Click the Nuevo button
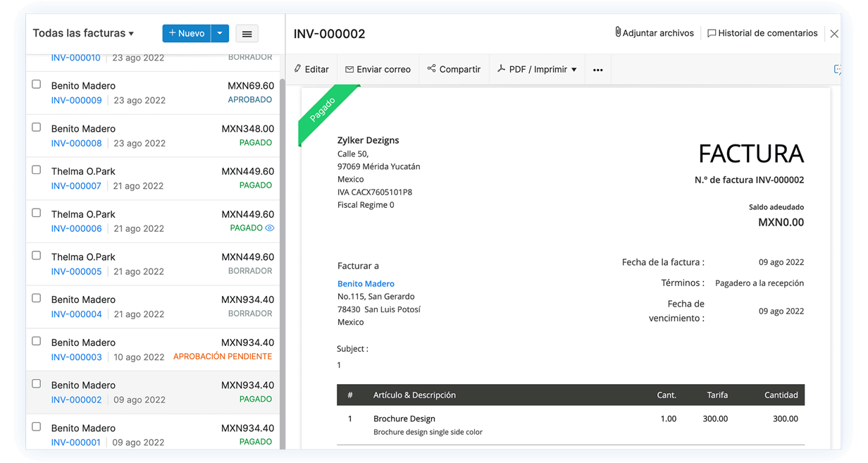The image size is (868, 463). click(187, 33)
